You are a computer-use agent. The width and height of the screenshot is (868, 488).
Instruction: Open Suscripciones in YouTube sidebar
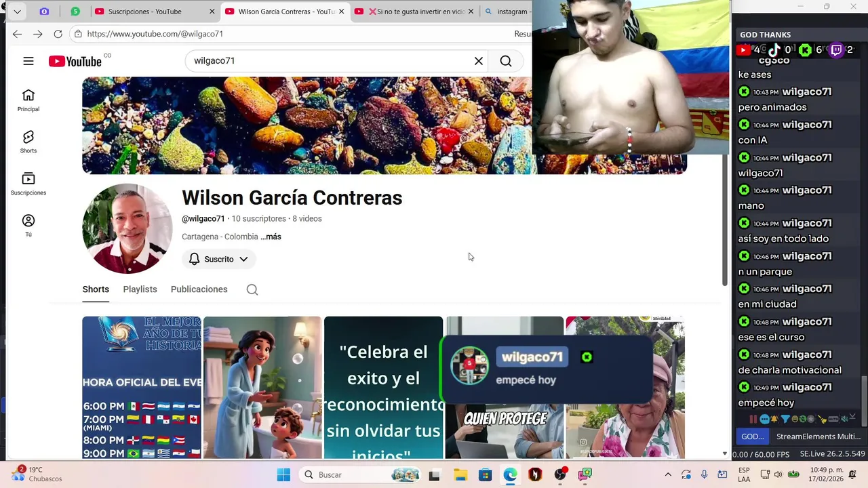click(x=28, y=184)
